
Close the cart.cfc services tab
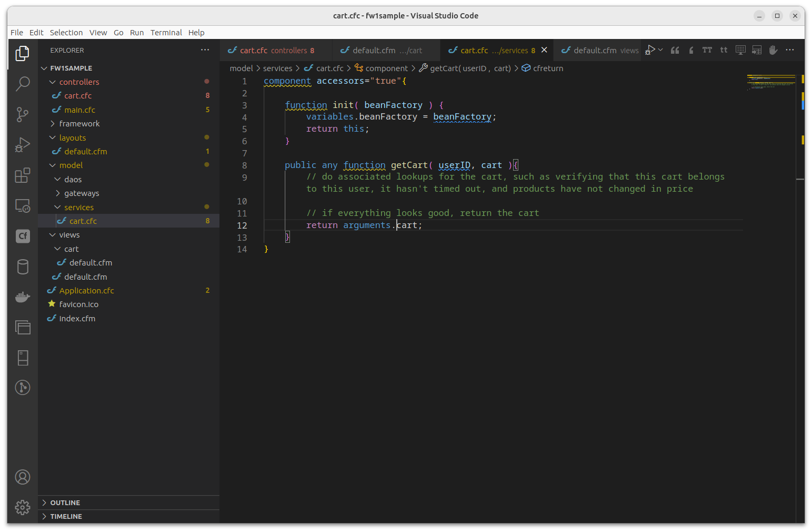click(544, 50)
